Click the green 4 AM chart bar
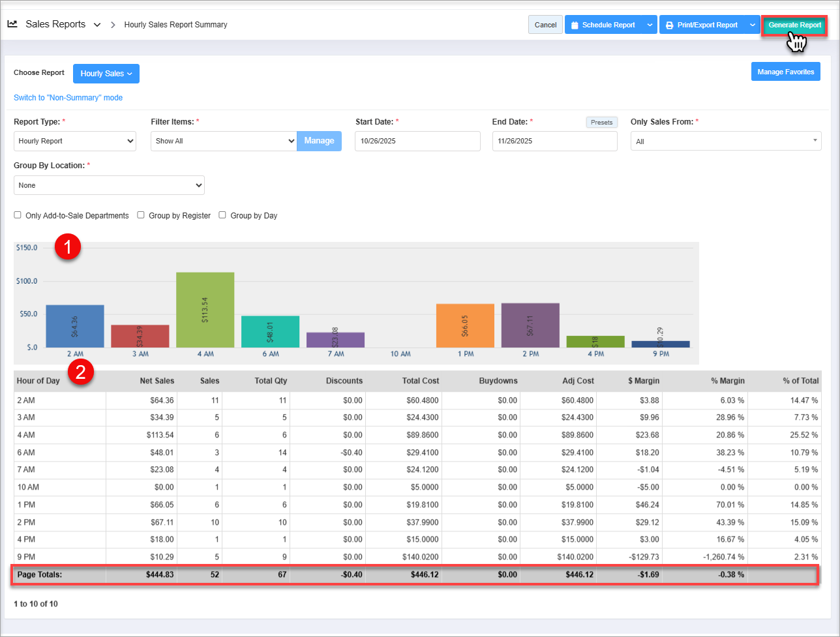Image resolution: width=840 pixels, height=637 pixels. (205, 309)
